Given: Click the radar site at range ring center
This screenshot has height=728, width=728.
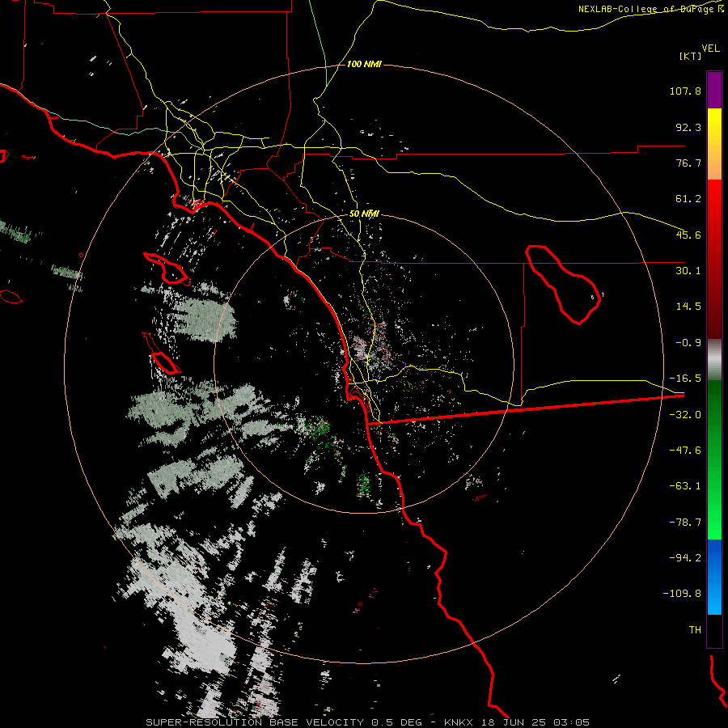Looking at the screenshot, I should tap(364, 364).
